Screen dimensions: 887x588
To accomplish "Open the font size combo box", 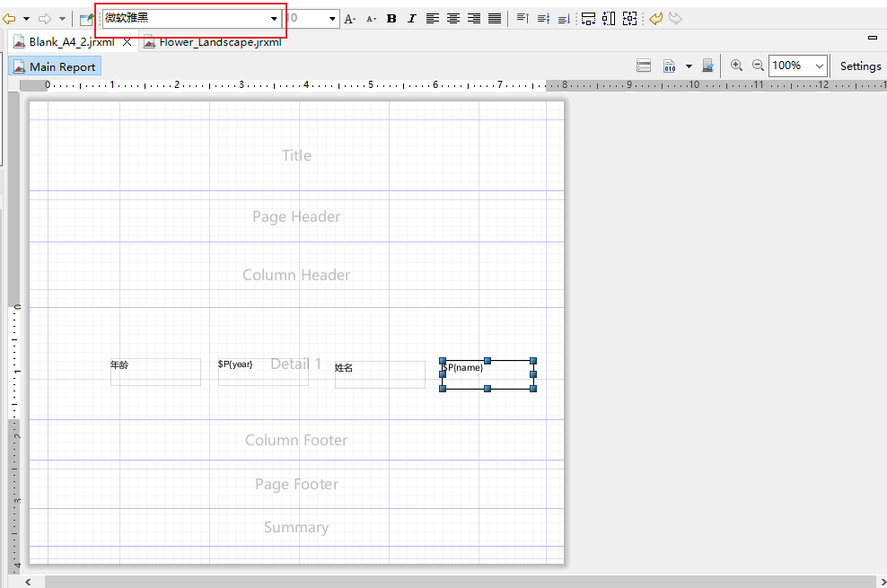I will click(x=312, y=18).
